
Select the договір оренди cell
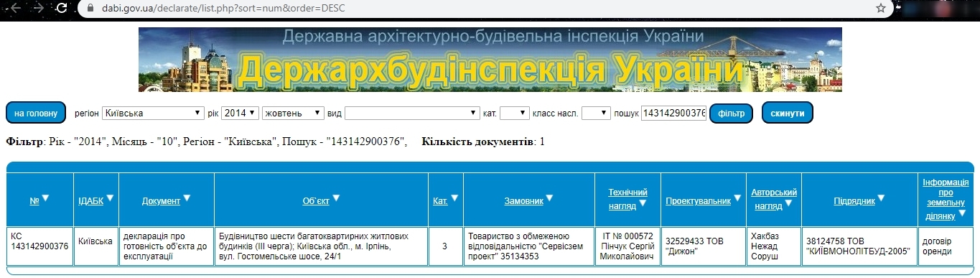[946, 246]
